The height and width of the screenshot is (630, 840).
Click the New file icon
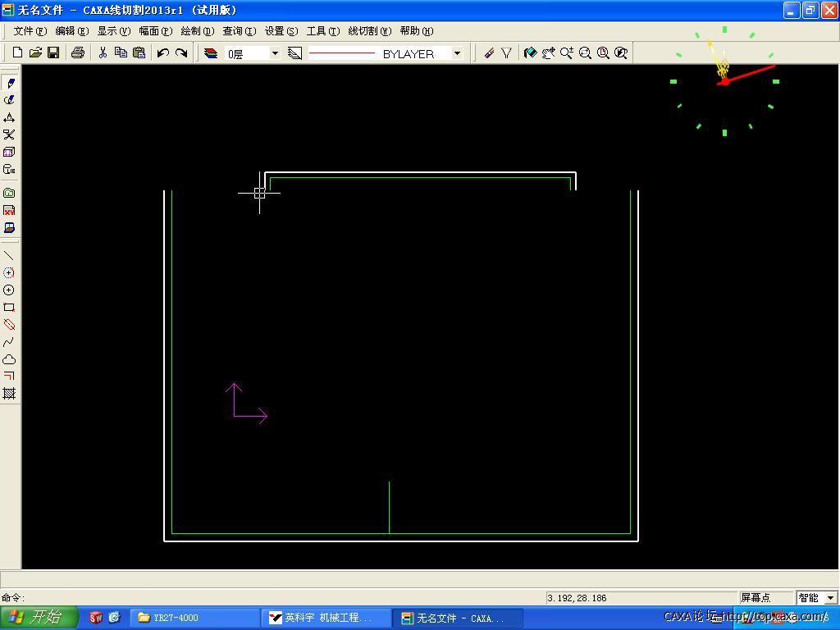point(17,52)
